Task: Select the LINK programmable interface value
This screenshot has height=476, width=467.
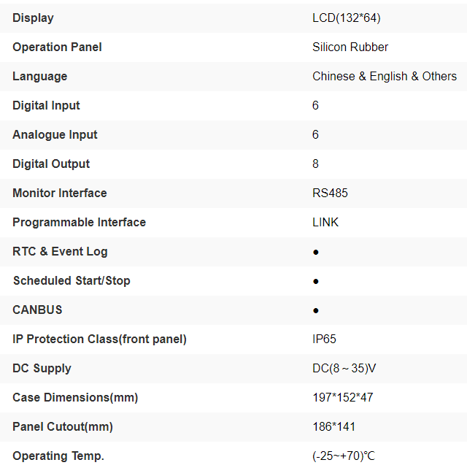Action: (x=325, y=222)
